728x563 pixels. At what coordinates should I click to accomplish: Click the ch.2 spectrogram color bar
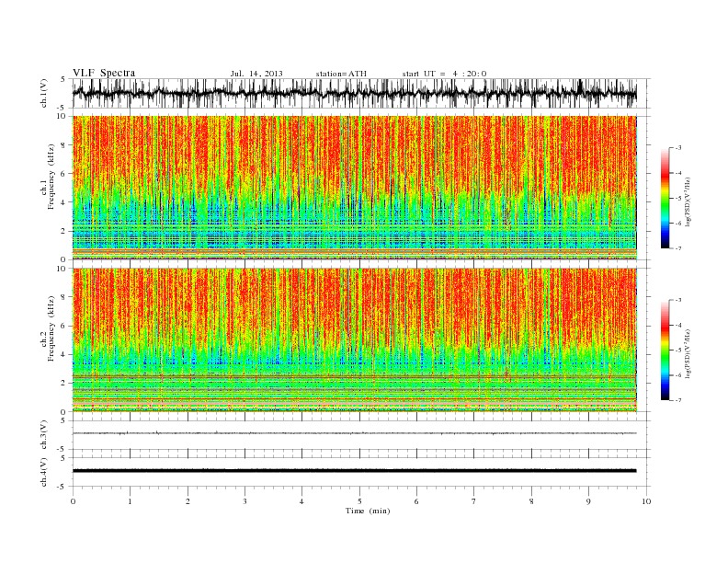pos(665,350)
